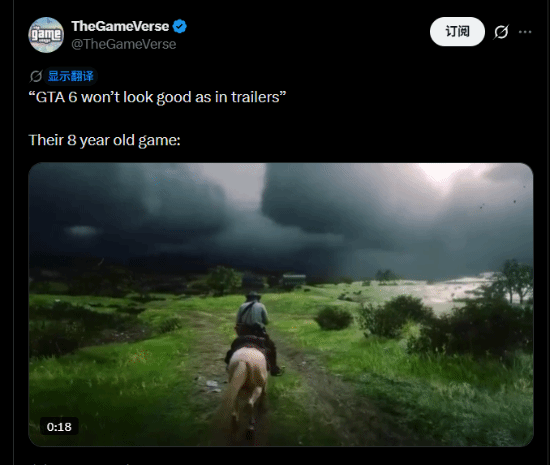Click the distant cabin in the video
Screen dimensions: 550x465
[x=294, y=280]
